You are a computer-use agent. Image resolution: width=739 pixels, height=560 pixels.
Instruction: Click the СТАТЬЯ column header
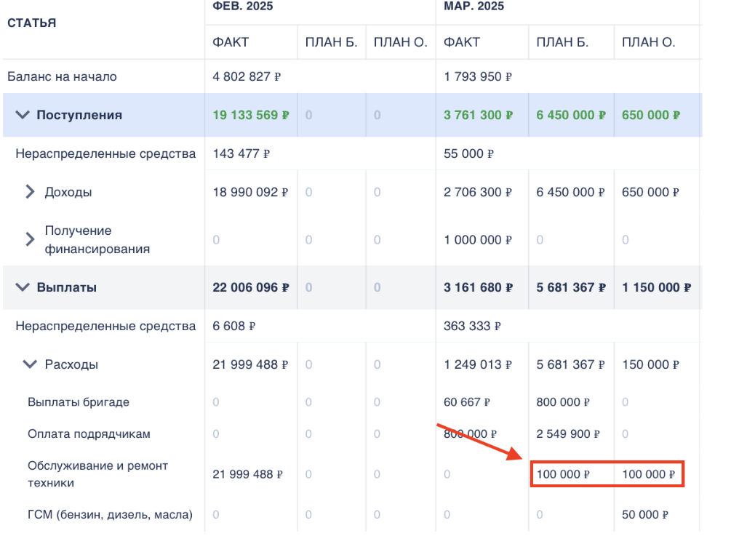(x=32, y=23)
